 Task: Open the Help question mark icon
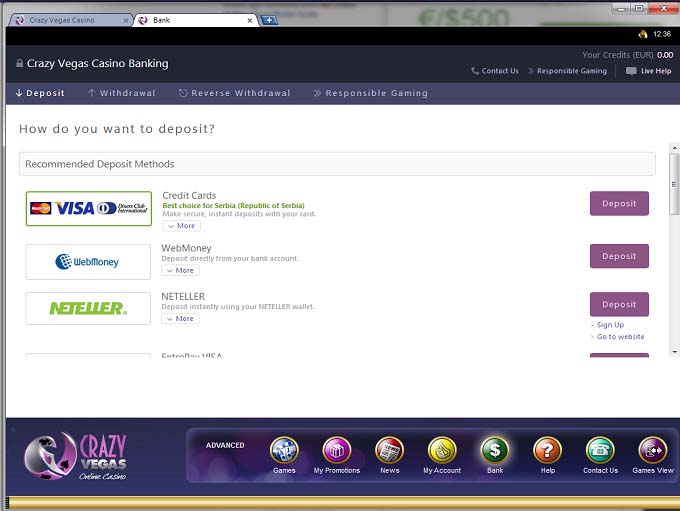pos(547,451)
